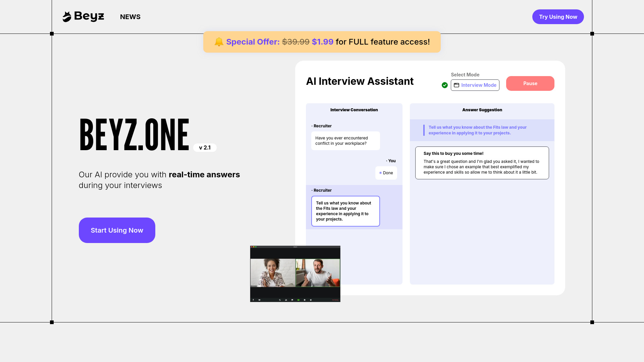Image resolution: width=644 pixels, height=362 pixels.
Task: Click the NEWS menu item
Action: (x=130, y=17)
